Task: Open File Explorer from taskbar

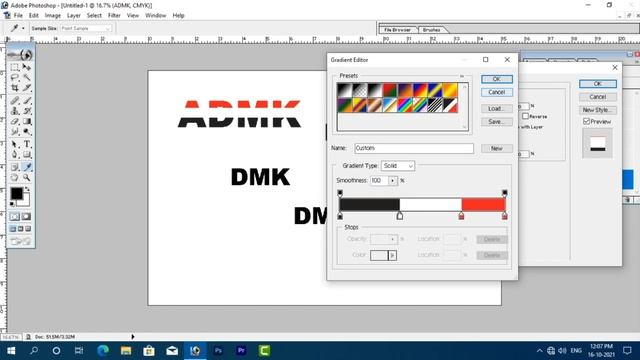Action: [x=126, y=351]
